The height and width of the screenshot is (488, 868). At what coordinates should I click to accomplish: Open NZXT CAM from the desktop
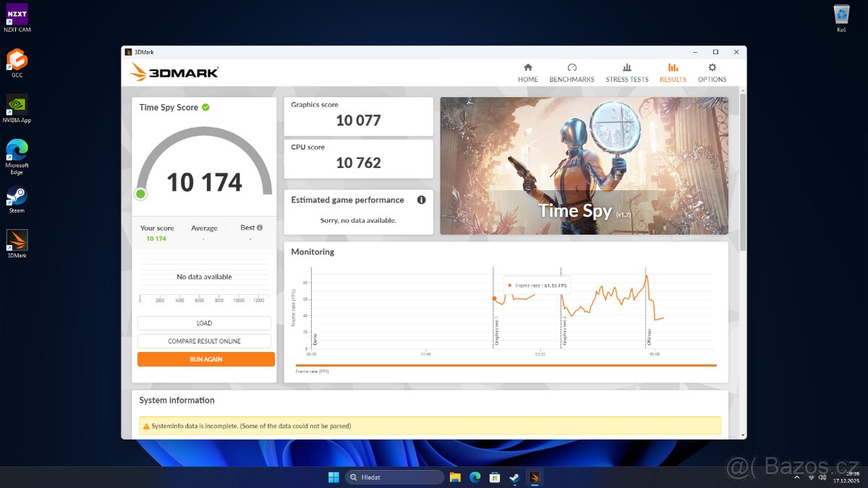coord(16,13)
